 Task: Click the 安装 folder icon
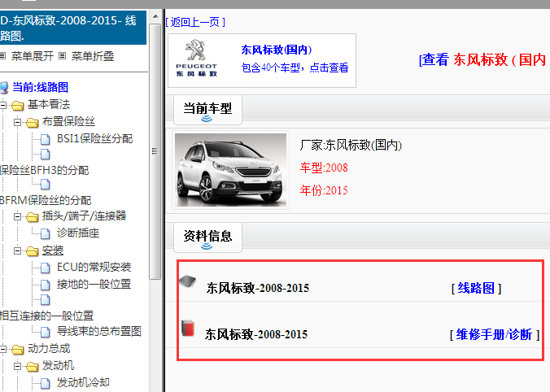(x=33, y=251)
